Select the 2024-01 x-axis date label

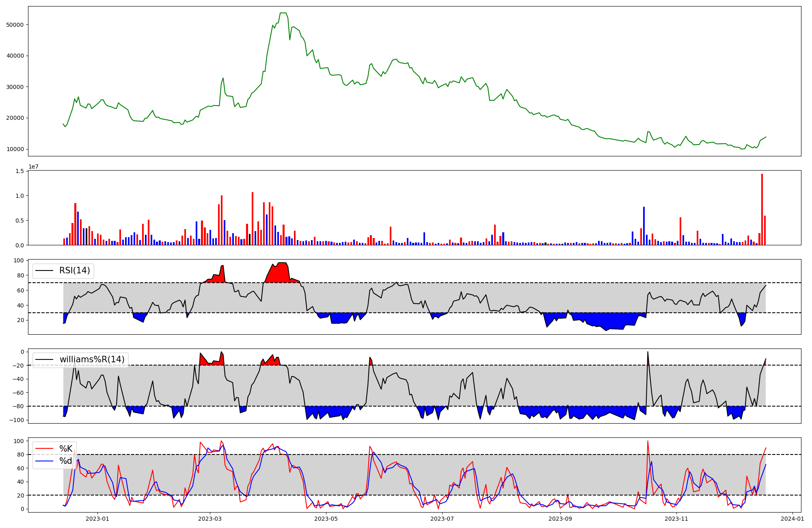[x=793, y=519]
